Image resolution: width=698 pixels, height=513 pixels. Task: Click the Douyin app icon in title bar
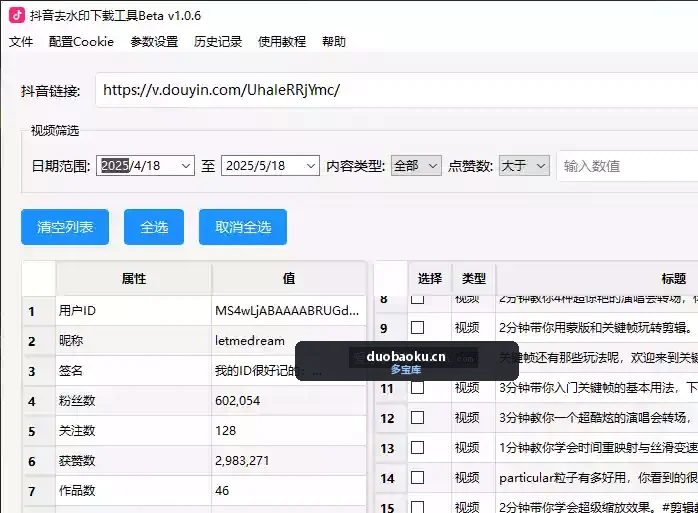point(17,15)
